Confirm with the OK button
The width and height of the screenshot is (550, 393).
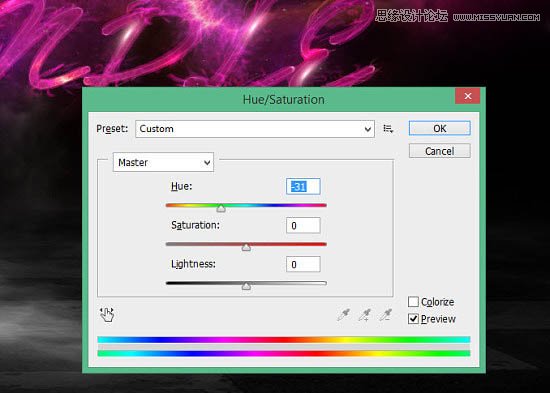[440, 128]
